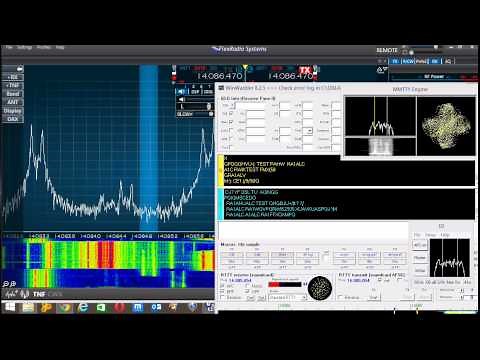480x360 pixels.
Task: Open the DAX panel in the sidebar
Action: pos(13,119)
